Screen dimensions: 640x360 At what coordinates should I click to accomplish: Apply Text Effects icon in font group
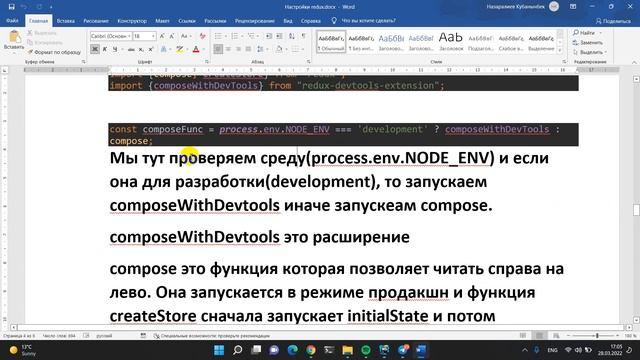(x=164, y=49)
